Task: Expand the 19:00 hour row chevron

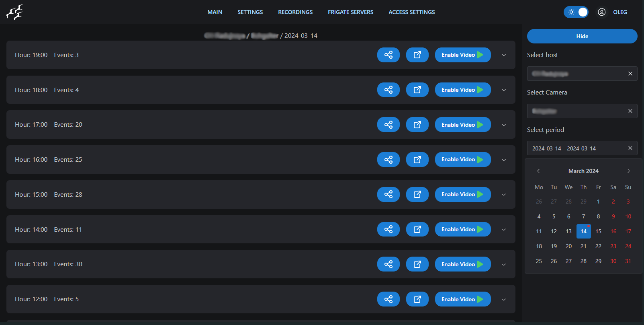Action: pos(503,55)
